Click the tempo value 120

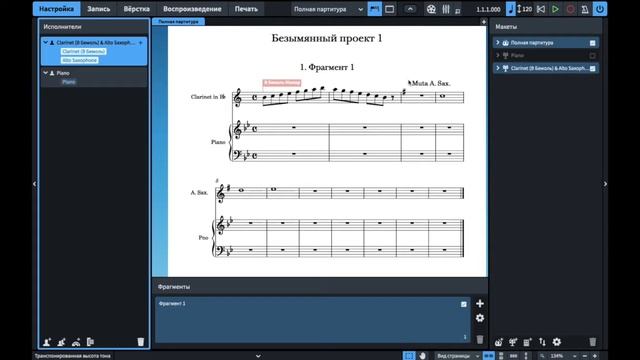click(x=527, y=9)
